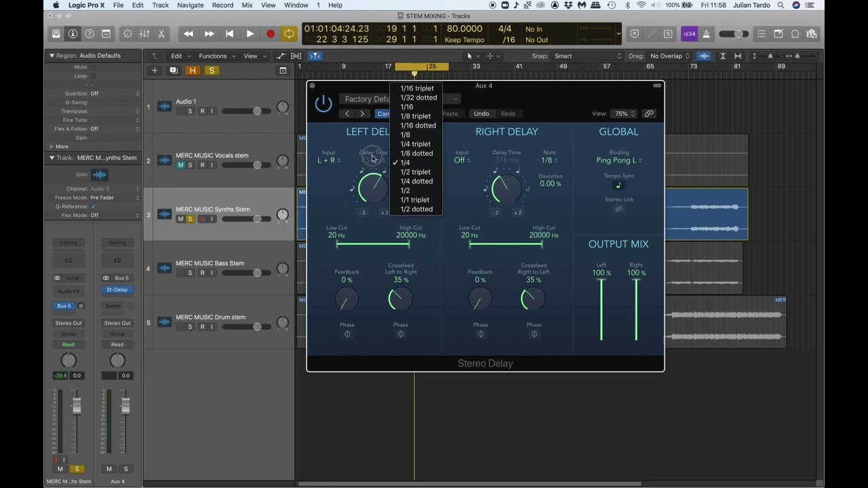Toggle the Catch Playhead button

(315, 56)
